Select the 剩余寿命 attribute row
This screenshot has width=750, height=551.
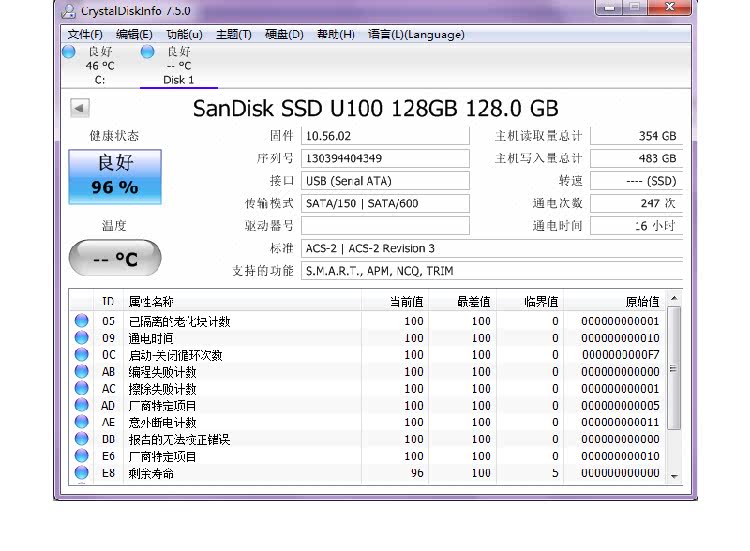[367, 473]
